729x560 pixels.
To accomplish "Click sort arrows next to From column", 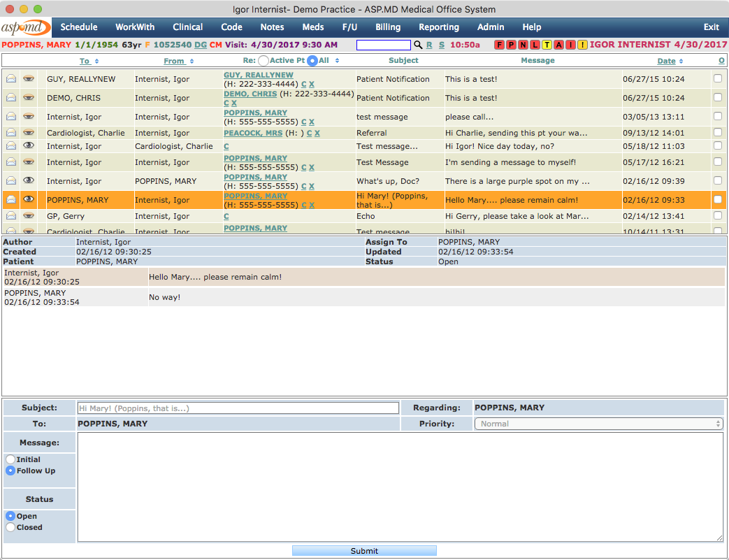I will [192, 61].
